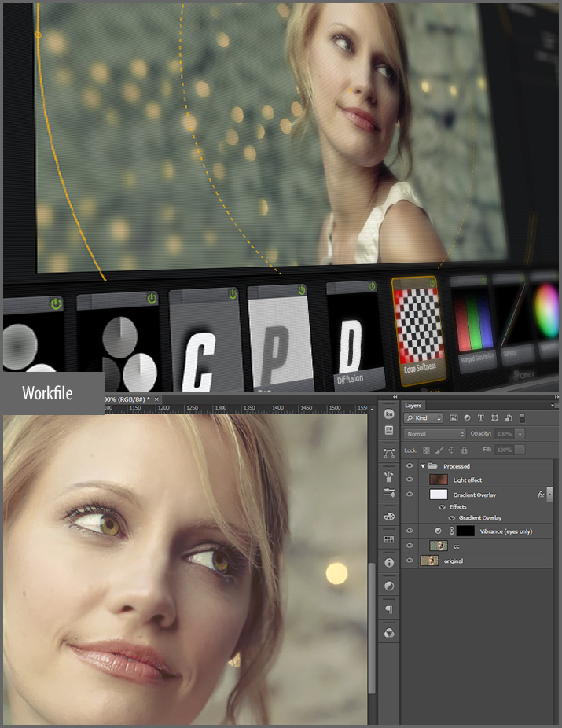Image resolution: width=562 pixels, height=728 pixels.
Task: Hide the Light effect layer
Action: [409, 480]
